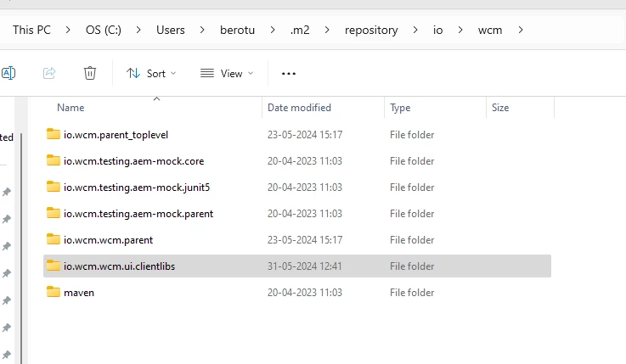Sort by Name column header

(x=70, y=108)
